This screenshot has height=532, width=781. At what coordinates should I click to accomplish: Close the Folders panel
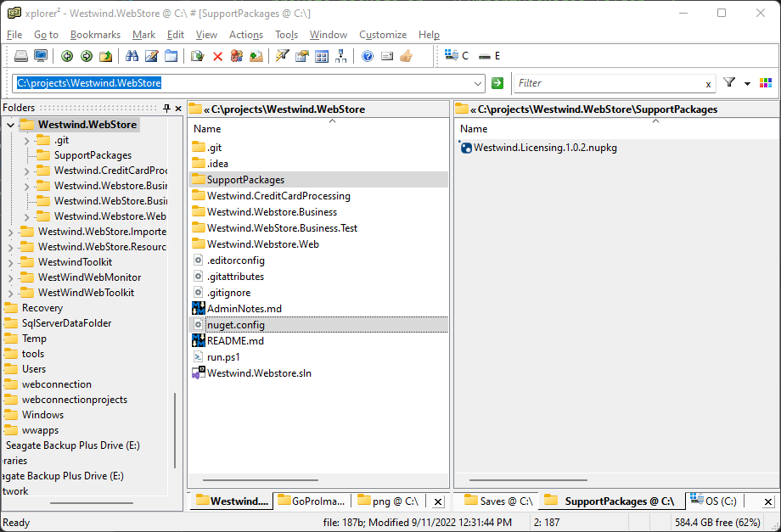(178, 109)
